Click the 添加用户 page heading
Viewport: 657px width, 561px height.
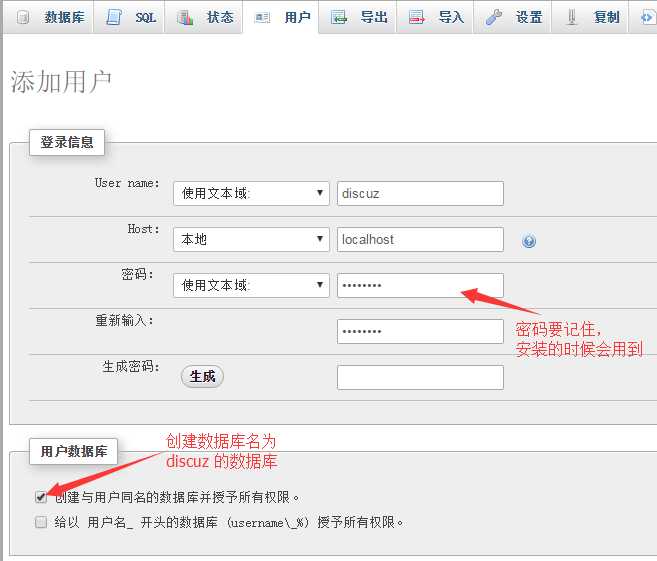(x=61, y=81)
